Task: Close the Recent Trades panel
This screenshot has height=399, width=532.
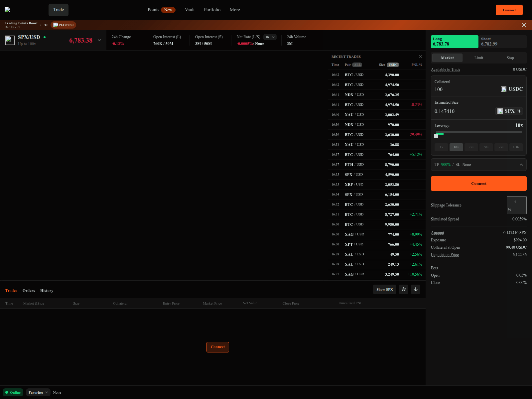Action: [x=421, y=57]
